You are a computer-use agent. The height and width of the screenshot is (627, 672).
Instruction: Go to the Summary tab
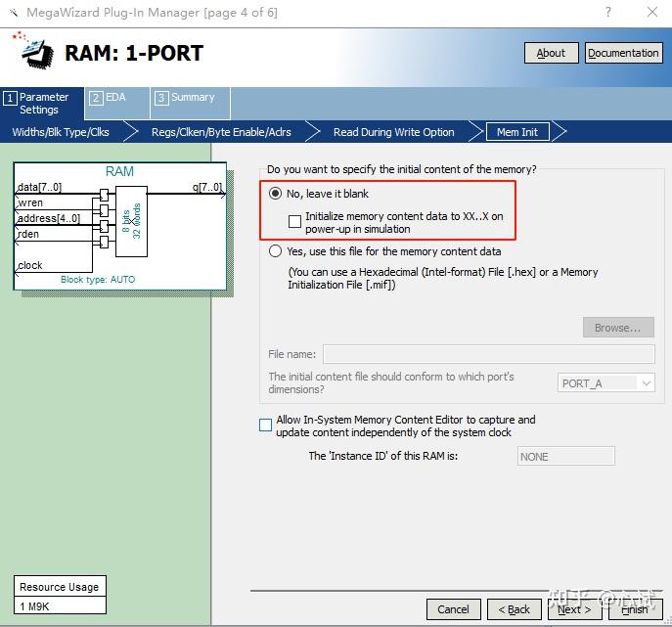(191, 104)
